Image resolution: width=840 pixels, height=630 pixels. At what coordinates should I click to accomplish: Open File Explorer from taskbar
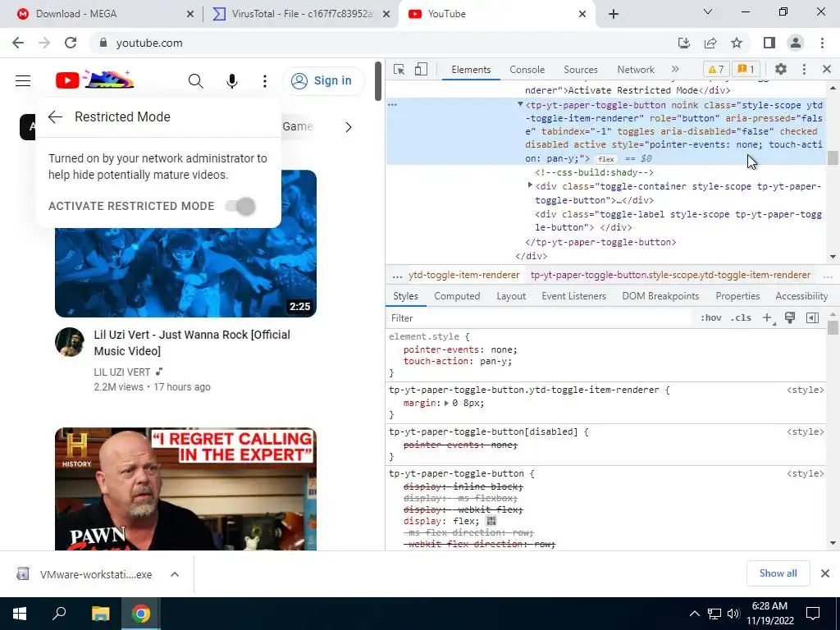click(100, 614)
